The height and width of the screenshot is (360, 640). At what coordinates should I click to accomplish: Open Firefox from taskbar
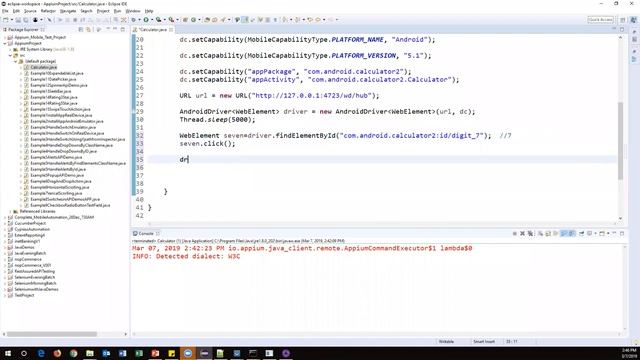point(57,353)
